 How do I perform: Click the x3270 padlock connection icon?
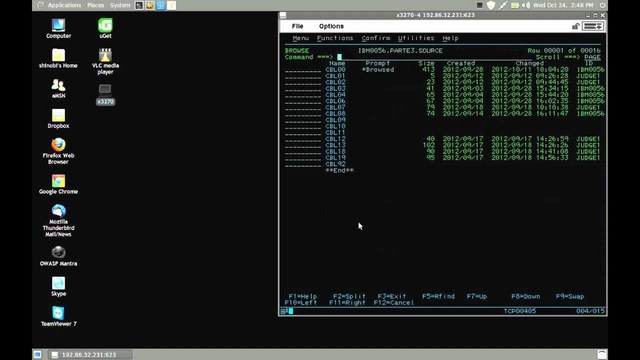coord(576,26)
